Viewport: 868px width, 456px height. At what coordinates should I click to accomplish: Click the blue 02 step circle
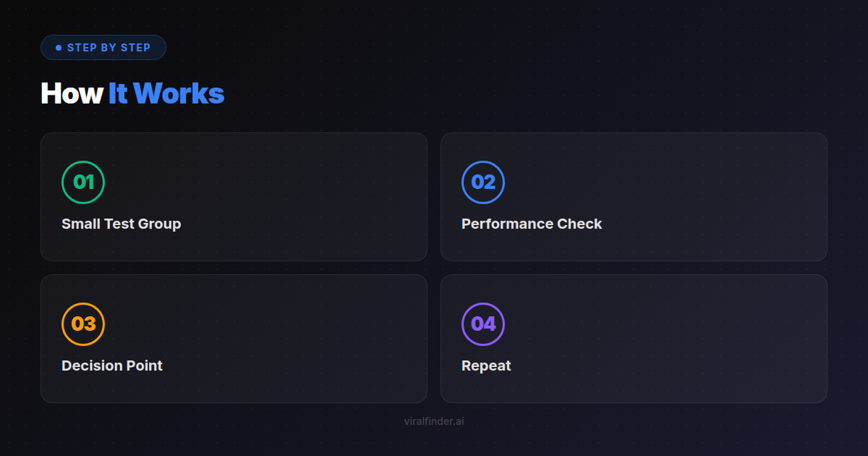coord(483,182)
